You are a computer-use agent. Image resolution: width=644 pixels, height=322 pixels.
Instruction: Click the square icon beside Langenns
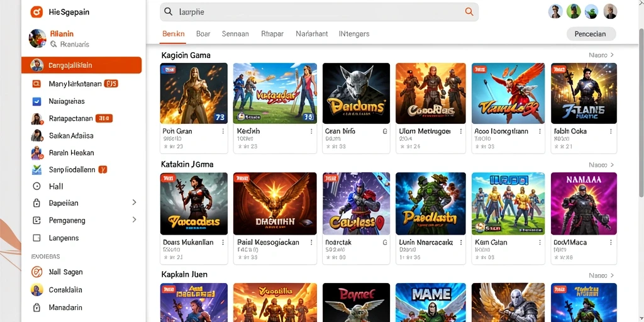[36, 238]
